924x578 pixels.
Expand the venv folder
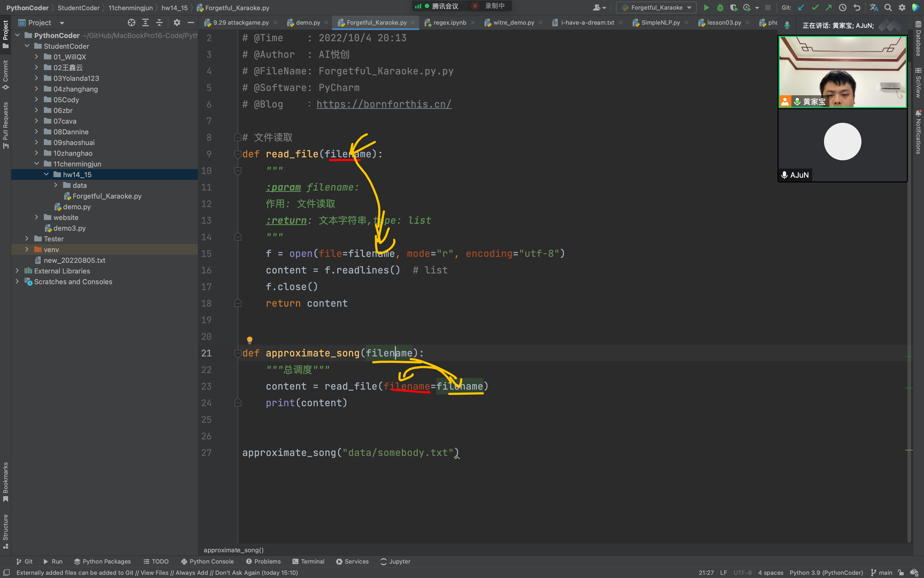[x=27, y=249]
